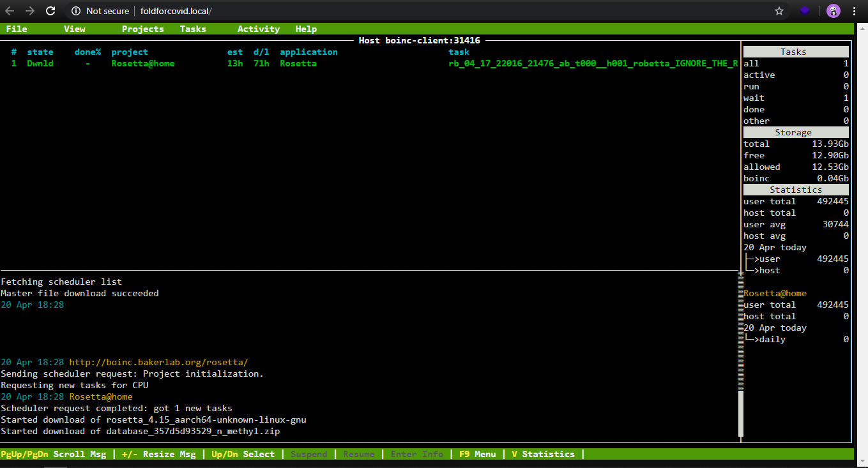Click the 'daily' statistics entry
Viewport: 868px width, 468px height.
pyautogui.click(x=796, y=339)
